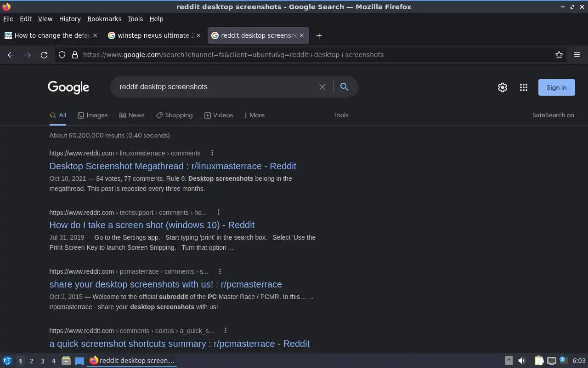Select the Videos search tab

click(219, 115)
